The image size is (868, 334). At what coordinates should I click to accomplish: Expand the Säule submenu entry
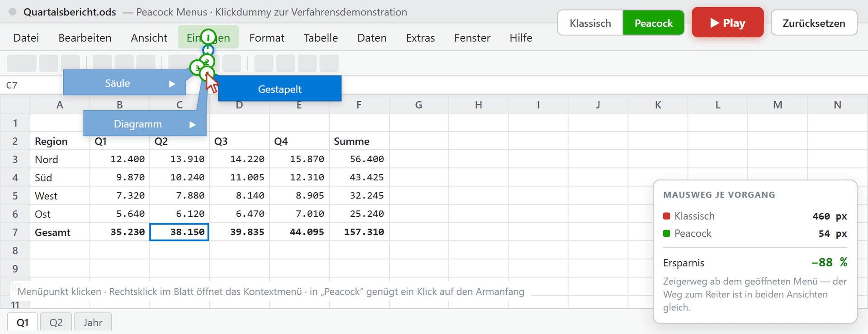click(x=125, y=83)
